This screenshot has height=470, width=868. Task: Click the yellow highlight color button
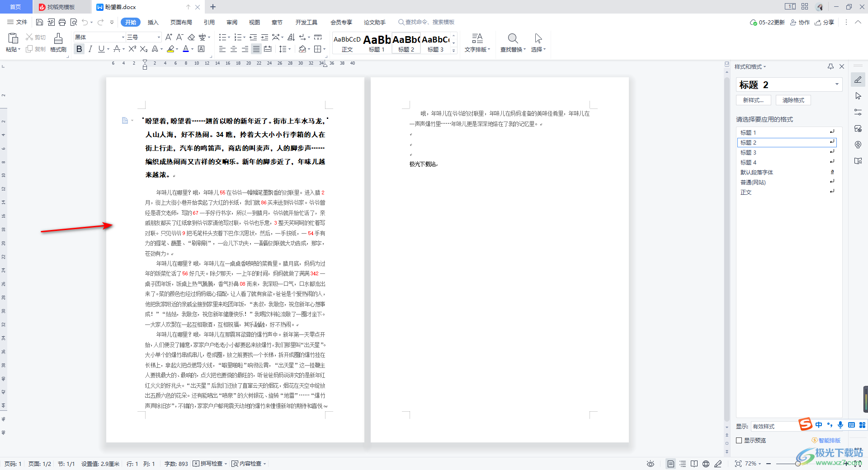coord(170,49)
